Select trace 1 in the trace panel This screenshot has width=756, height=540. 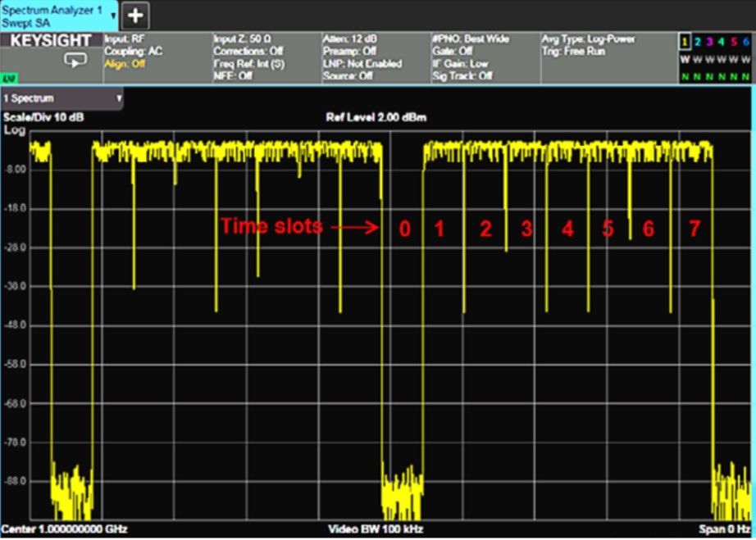point(685,41)
